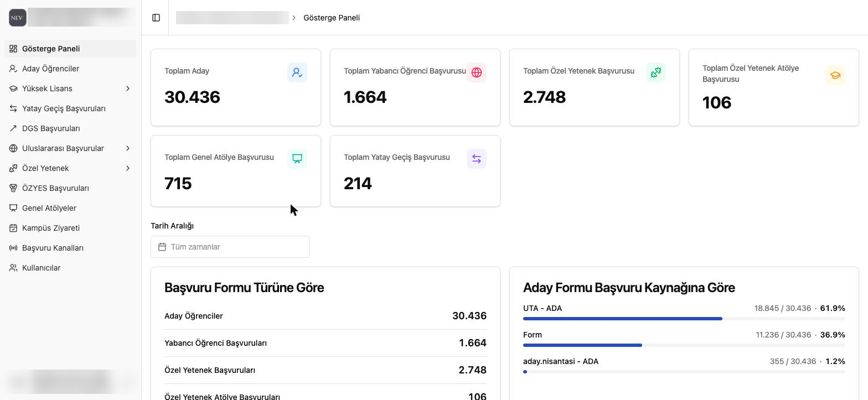
Task: Click the Aday Öğrenciler person icon
Action: [x=13, y=69]
